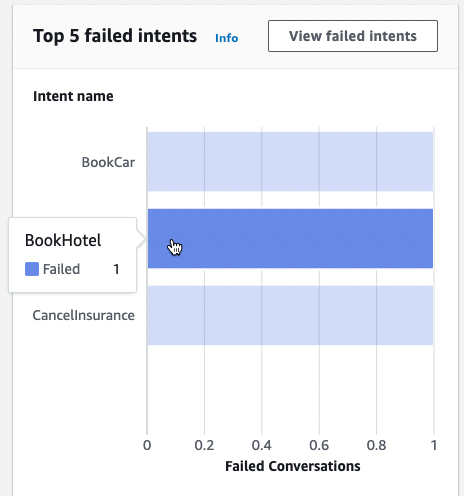Click the 0.6 x-axis tick label

(x=319, y=445)
